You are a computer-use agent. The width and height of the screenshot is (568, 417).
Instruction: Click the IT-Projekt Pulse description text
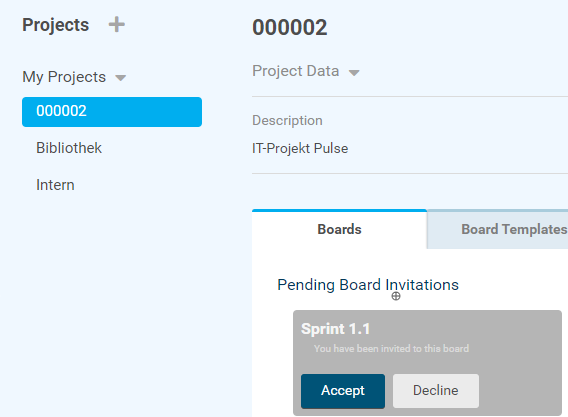(x=300, y=149)
